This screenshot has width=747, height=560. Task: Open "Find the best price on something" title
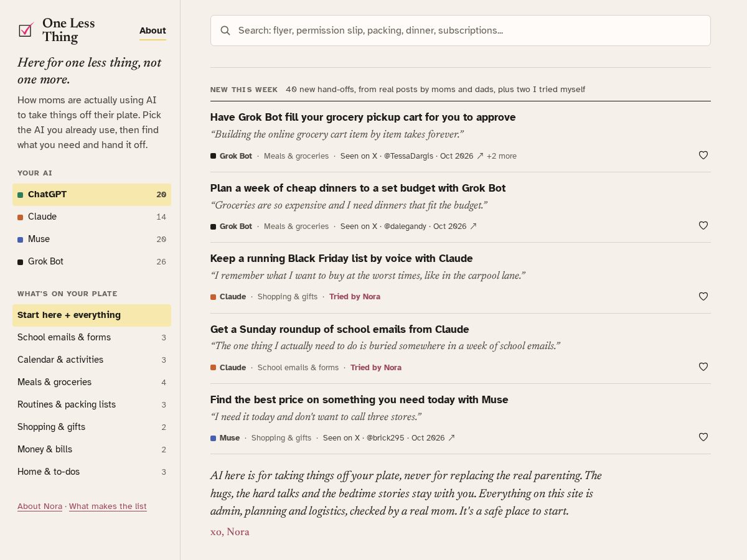(x=359, y=400)
